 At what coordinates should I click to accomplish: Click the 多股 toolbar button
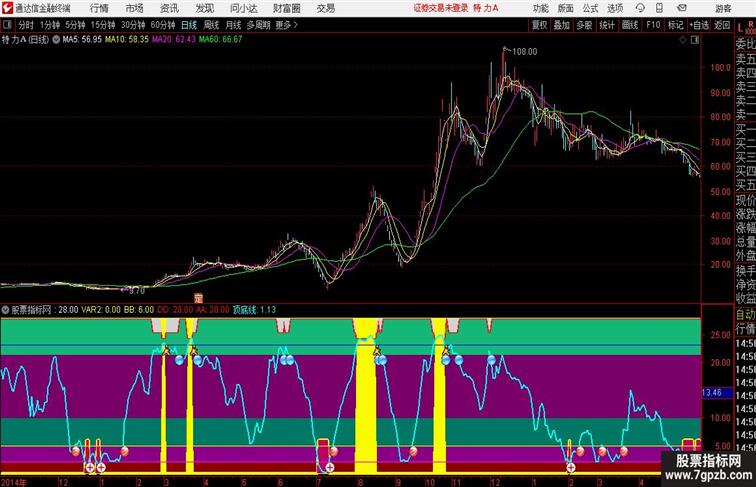coord(584,25)
